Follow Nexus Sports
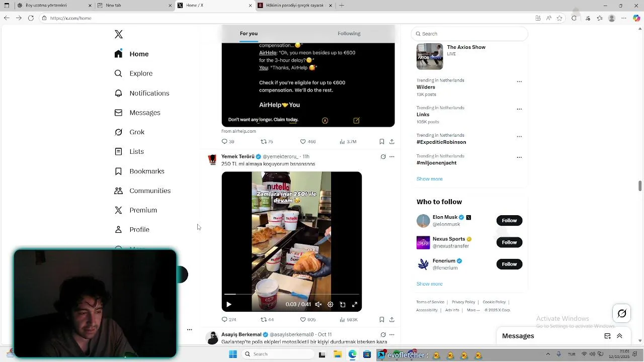644x362 pixels. tap(509, 242)
